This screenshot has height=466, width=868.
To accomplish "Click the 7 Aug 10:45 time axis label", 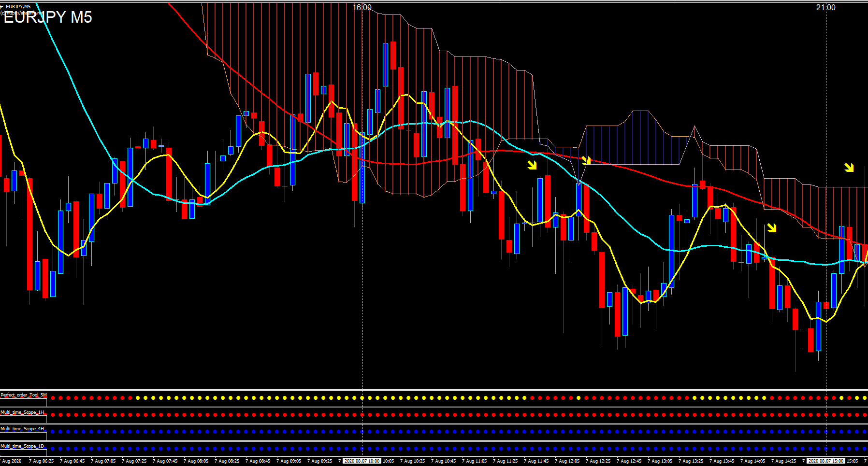I will pos(444,461).
